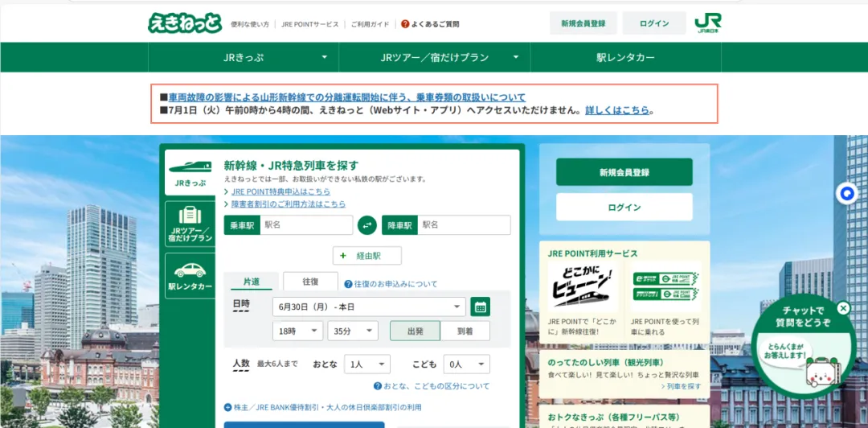Image resolution: width=868 pixels, height=428 pixels.
Task: Switch to the 片道 one-way tab
Action: tap(252, 281)
